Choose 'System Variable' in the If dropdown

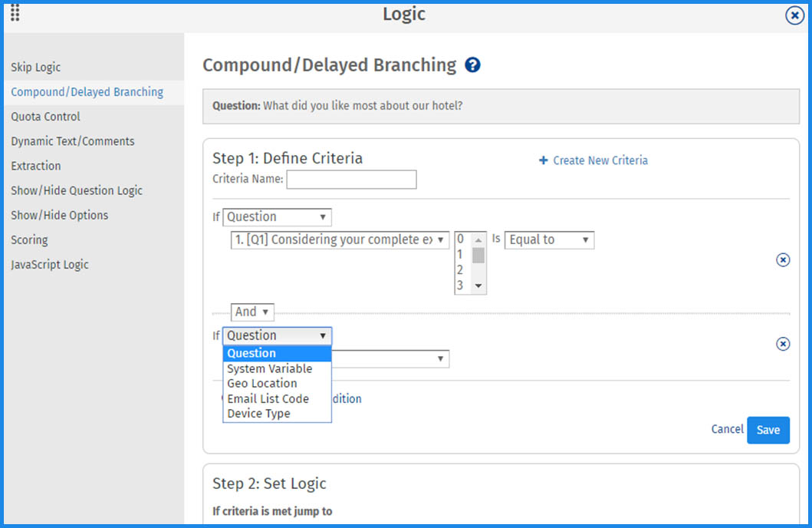pos(269,368)
